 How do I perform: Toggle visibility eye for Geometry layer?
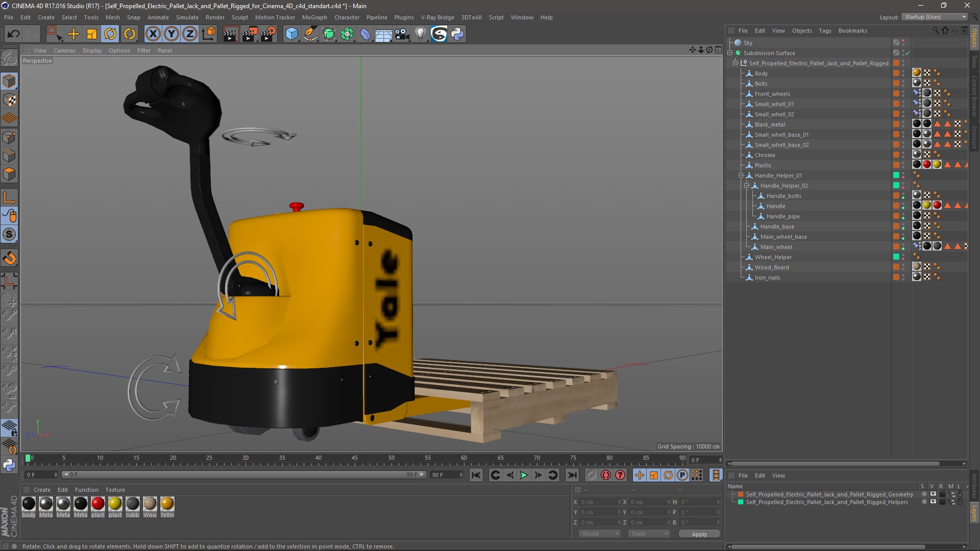coord(933,494)
